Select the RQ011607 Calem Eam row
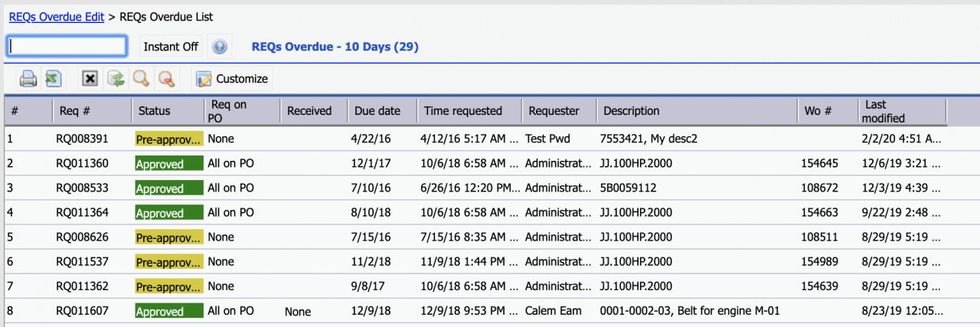The width and height of the screenshot is (980, 327). (490, 311)
